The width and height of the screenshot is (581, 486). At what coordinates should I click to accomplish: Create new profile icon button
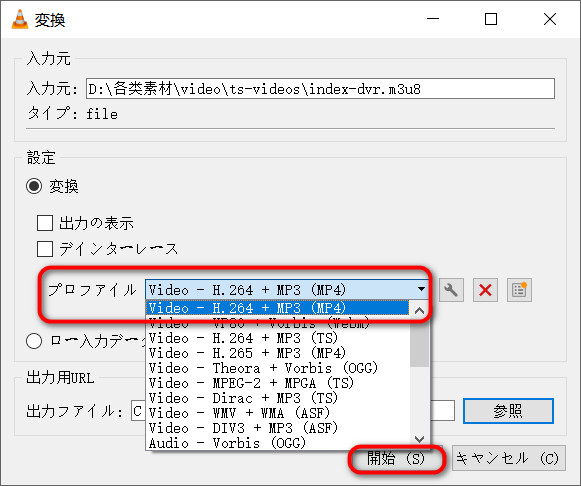pos(519,290)
